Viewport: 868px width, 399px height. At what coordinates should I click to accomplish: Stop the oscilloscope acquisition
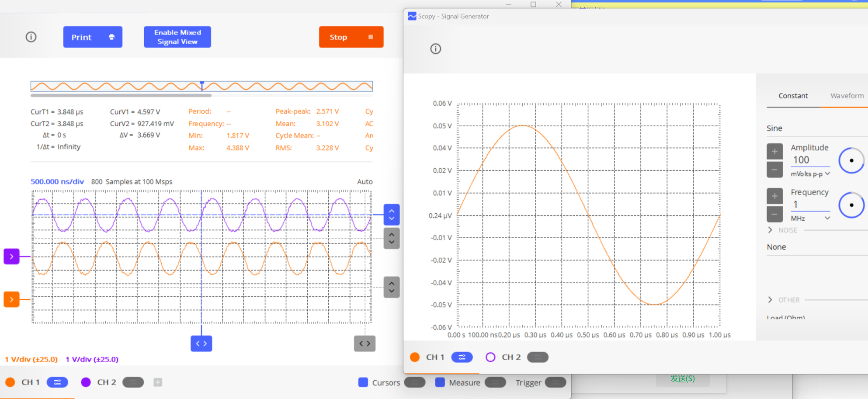pos(351,37)
